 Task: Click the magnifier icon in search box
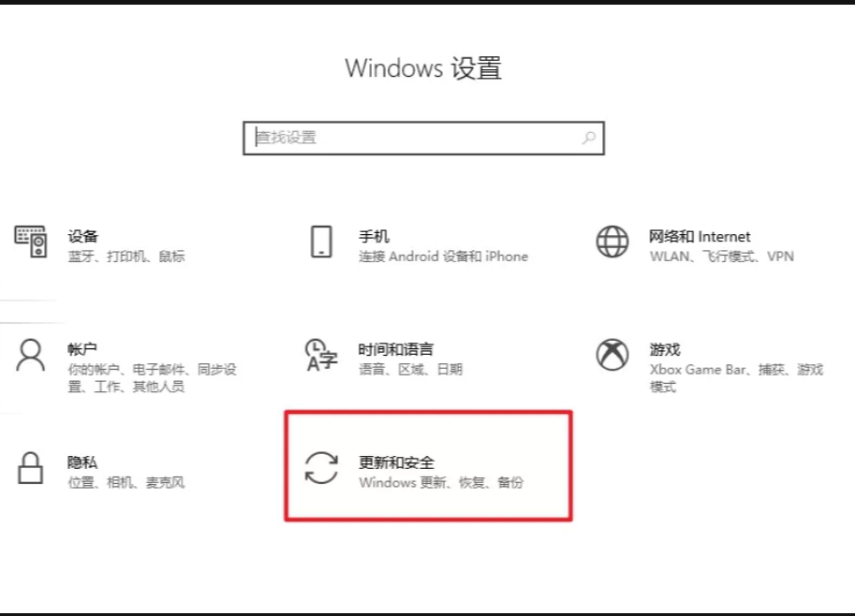tap(589, 138)
